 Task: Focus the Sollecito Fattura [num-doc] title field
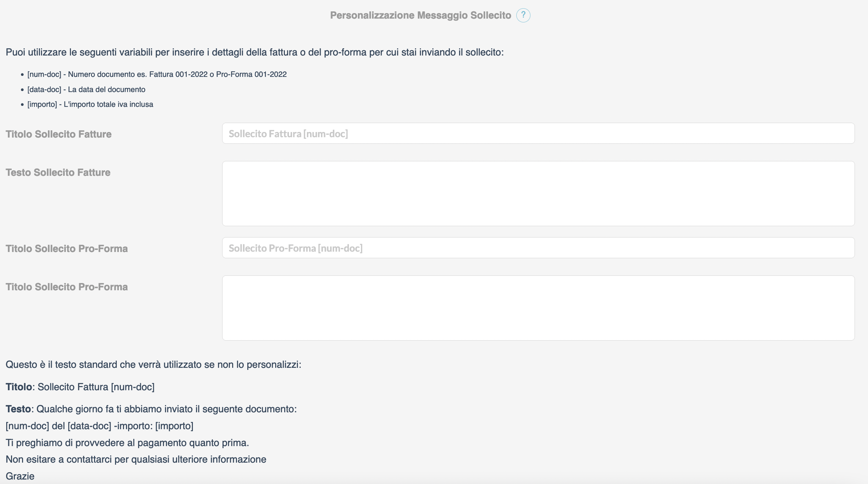[x=538, y=133]
